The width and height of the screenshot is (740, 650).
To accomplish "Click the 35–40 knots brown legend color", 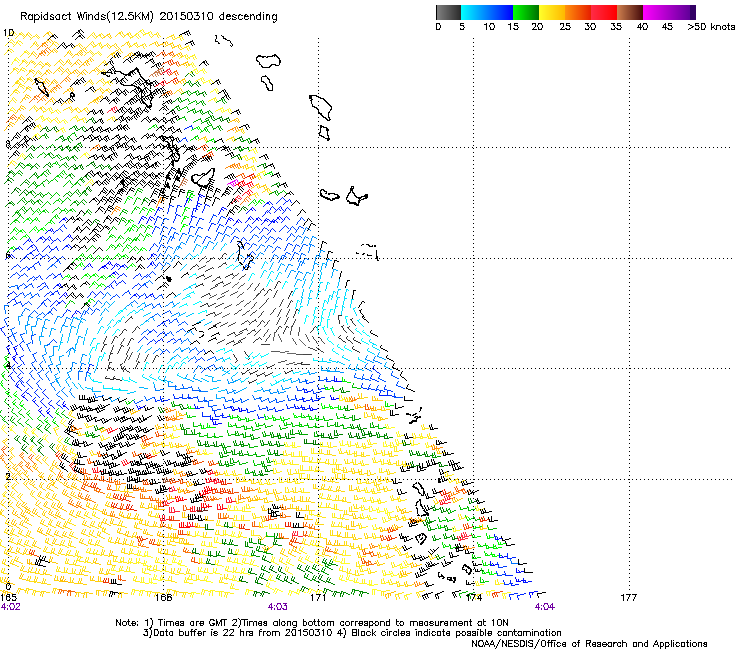I will pos(630,12).
